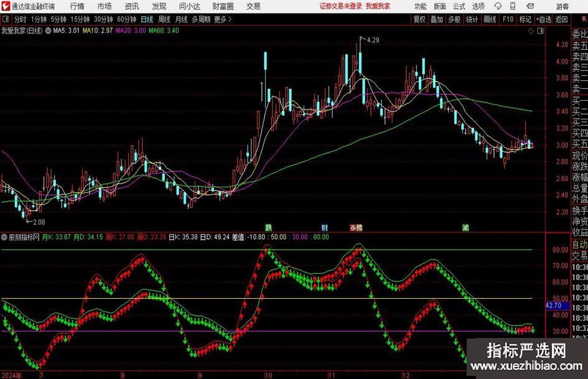Open the envelope messages icon
Image resolution: width=588 pixels, height=379 pixels.
[x=530, y=6]
